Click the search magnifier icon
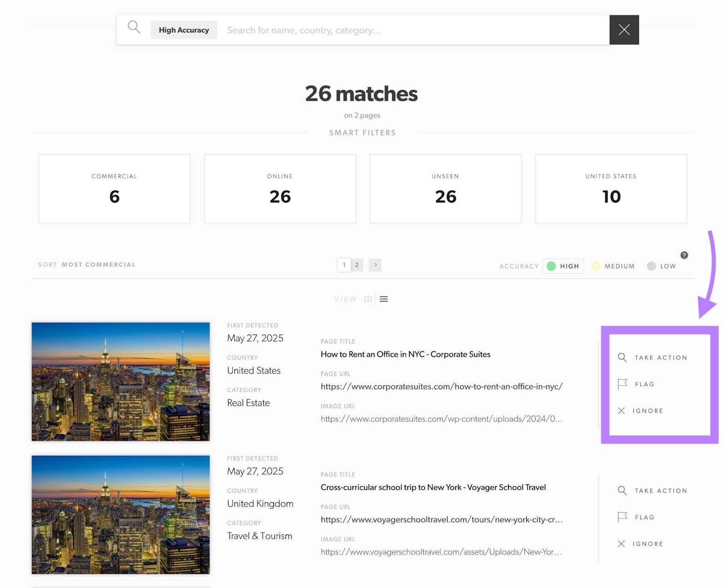 click(x=134, y=28)
